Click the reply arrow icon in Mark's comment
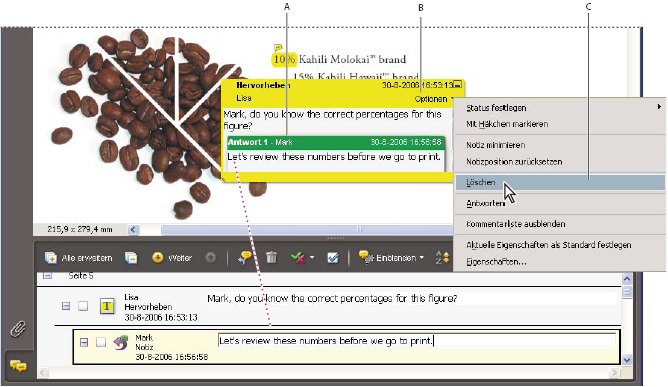This screenshot has width=668, height=387. 121,342
